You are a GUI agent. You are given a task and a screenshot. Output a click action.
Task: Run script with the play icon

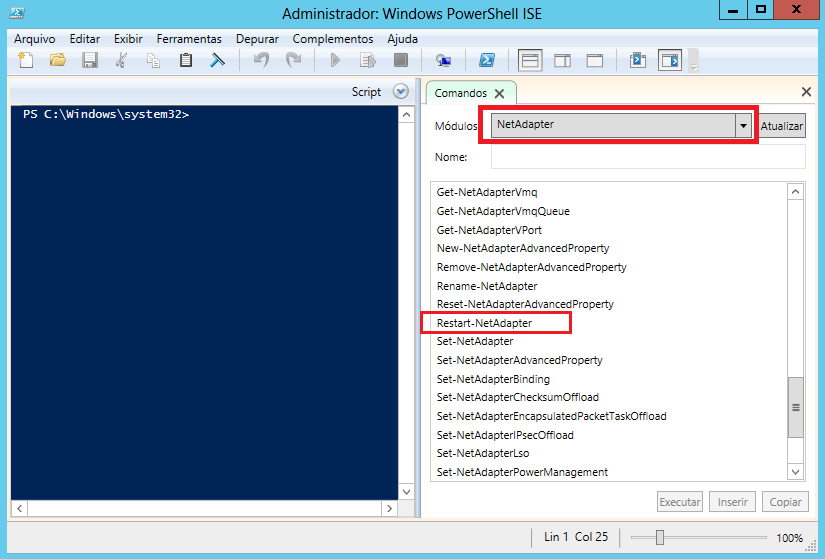335,61
